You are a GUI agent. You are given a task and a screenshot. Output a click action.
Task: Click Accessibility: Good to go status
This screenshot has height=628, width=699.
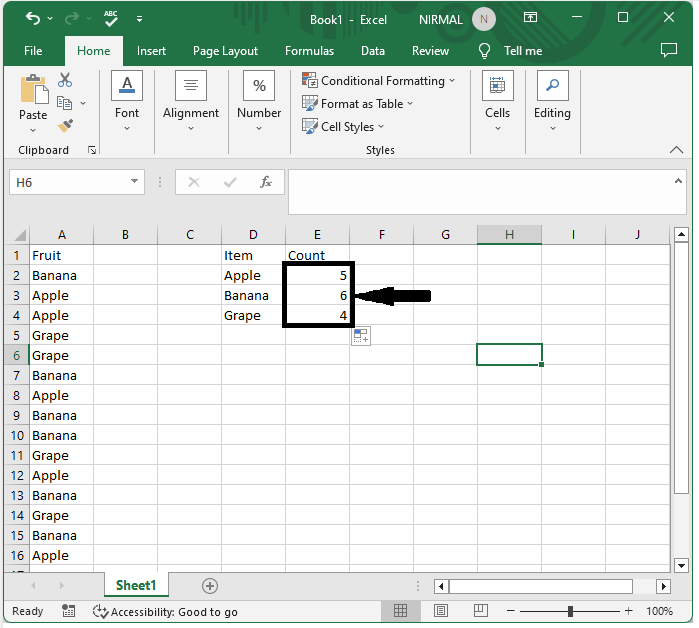165,612
